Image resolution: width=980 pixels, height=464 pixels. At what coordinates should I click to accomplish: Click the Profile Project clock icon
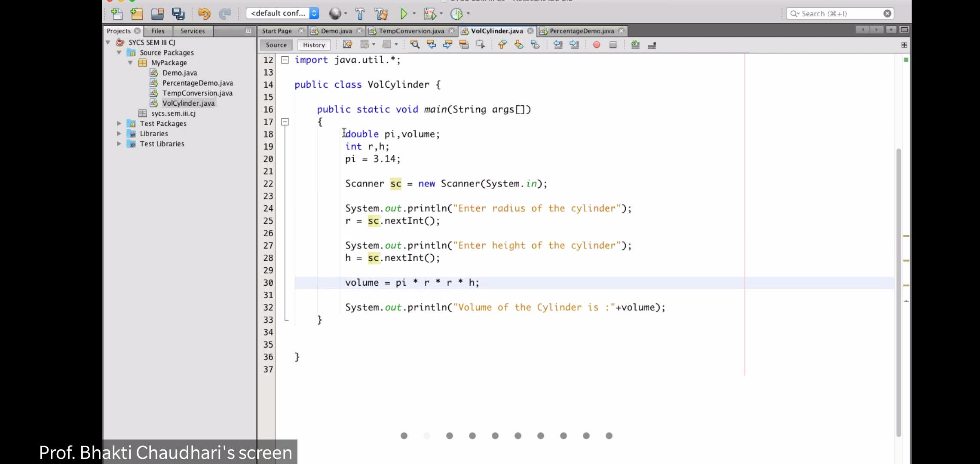point(456,14)
